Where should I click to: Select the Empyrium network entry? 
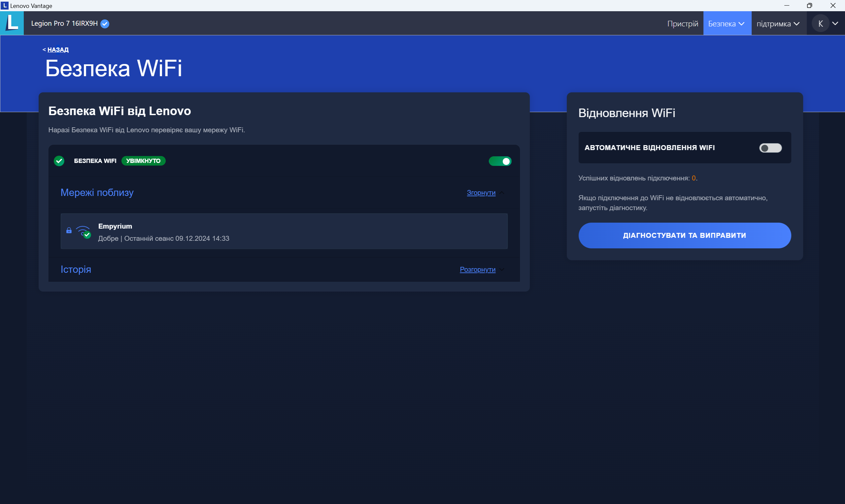pyautogui.click(x=284, y=232)
